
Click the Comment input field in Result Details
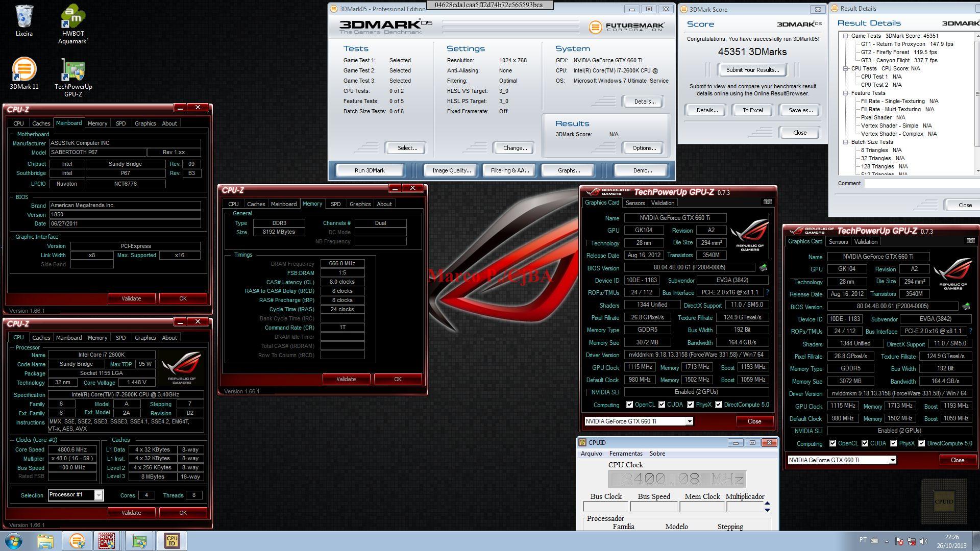click(922, 184)
